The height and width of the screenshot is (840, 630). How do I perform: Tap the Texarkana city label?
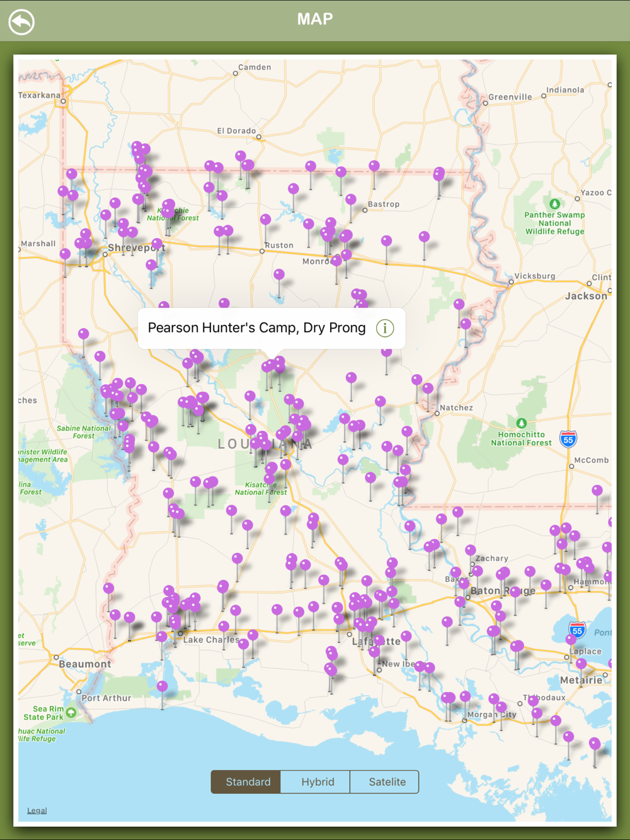coord(39,95)
